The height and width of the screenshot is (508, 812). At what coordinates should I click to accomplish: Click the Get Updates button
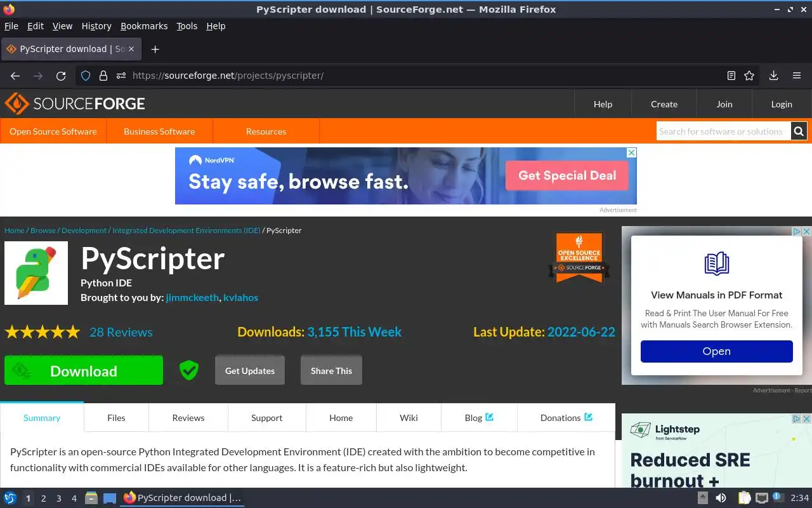pyautogui.click(x=250, y=371)
